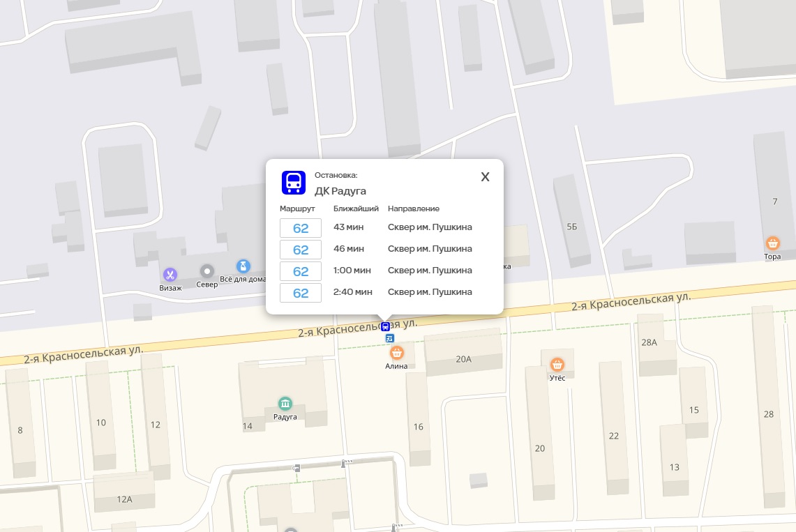796x532 pixels.
Task: Open the Алина store basket marker
Action: (x=396, y=353)
